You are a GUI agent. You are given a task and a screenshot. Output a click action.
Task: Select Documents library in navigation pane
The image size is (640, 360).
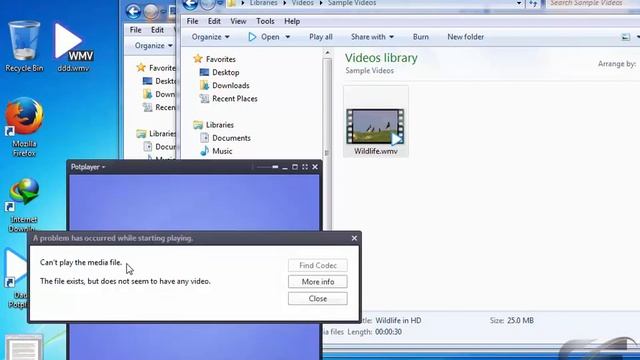(231, 138)
